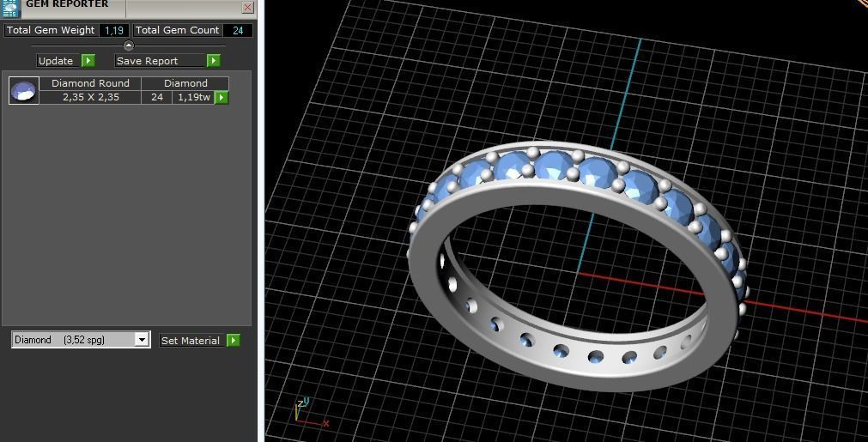Click the Update button label
Viewport: 868px width, 442px height.
point(56,61)
